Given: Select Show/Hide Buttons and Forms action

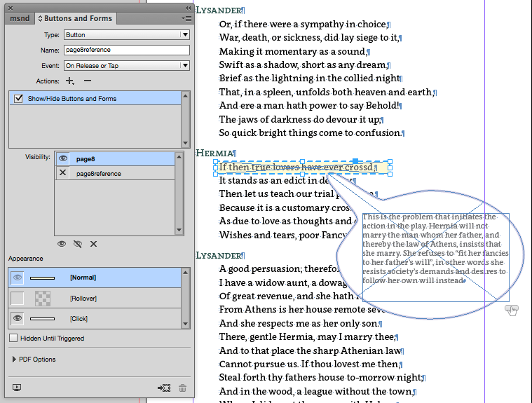Looking at the screenshot, I should [x=95, y=98].
